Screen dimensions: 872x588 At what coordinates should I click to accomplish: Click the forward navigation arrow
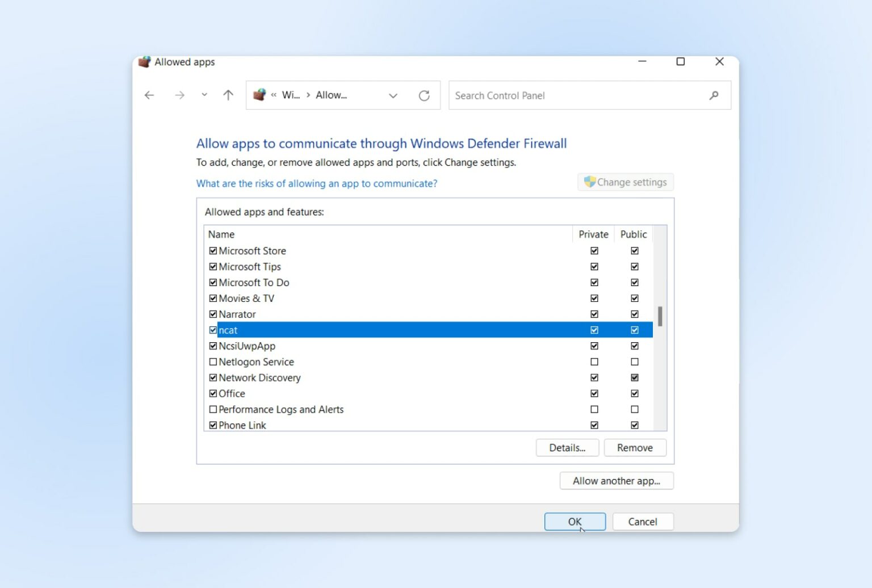[x=180, y=95]
